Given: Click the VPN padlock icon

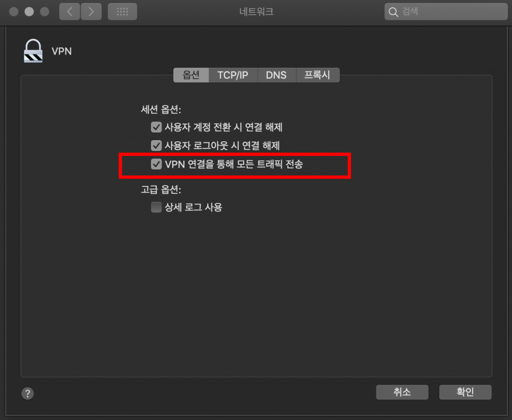Looking at the screenshot, I should point(33,51).
